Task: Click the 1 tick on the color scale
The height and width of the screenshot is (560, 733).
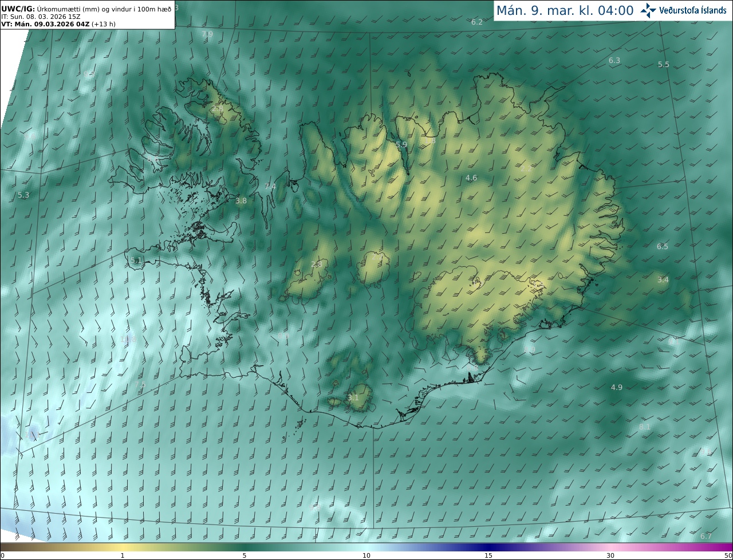Action: 123,555
